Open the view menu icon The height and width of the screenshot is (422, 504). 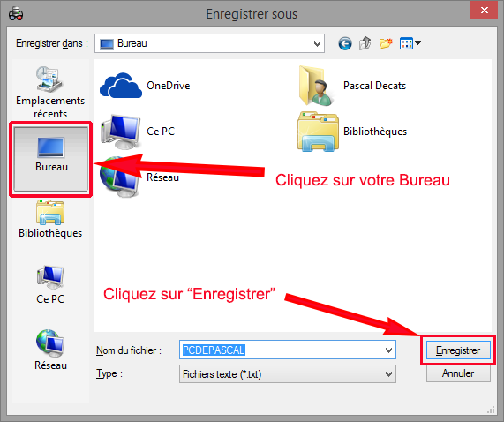click(410, 43)
